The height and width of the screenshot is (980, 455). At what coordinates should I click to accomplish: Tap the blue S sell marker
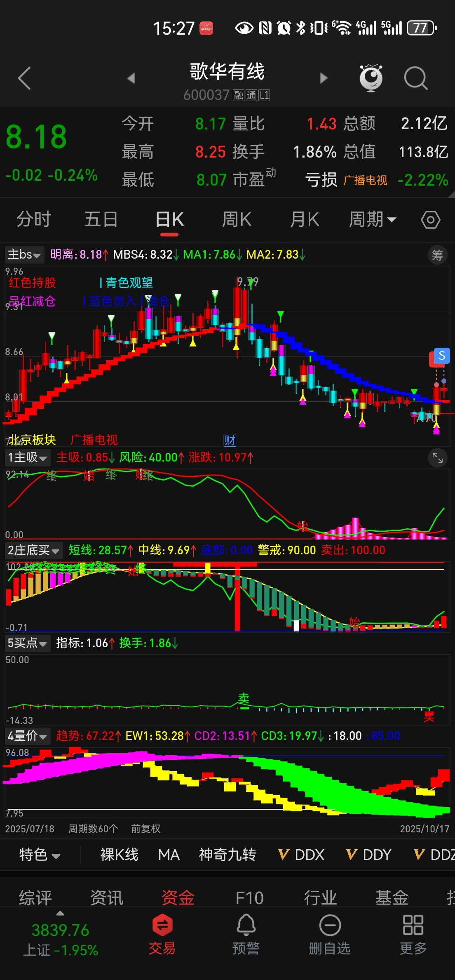pyautogui.click(x=442, y=356)
